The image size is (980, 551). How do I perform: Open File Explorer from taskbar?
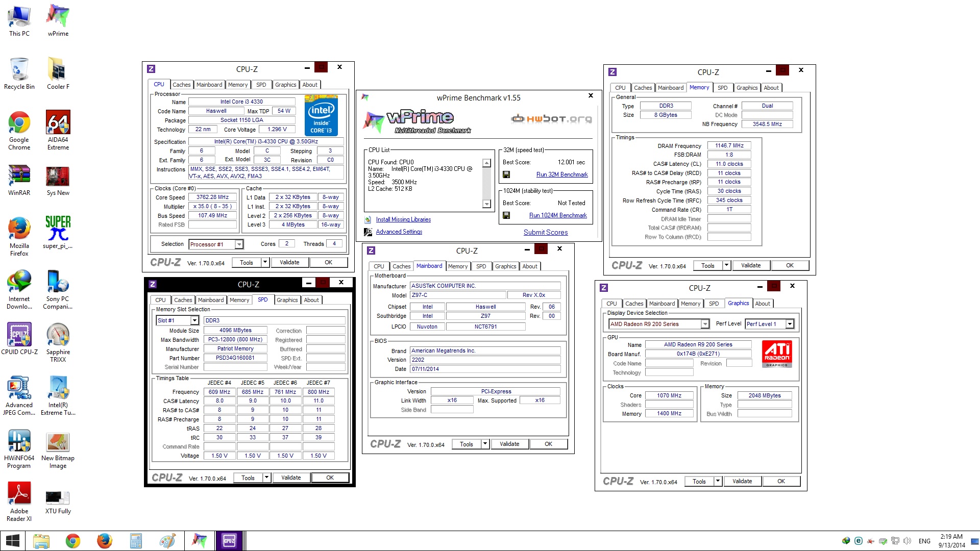pyautogui.click(x=41, y=541)
